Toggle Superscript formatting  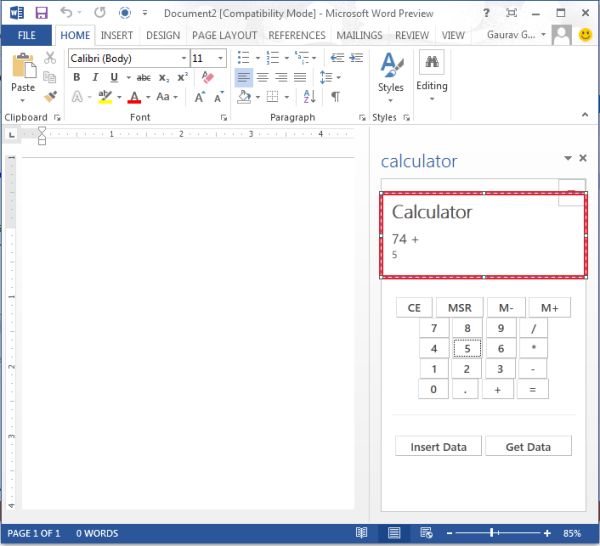(x=183, y=77)
